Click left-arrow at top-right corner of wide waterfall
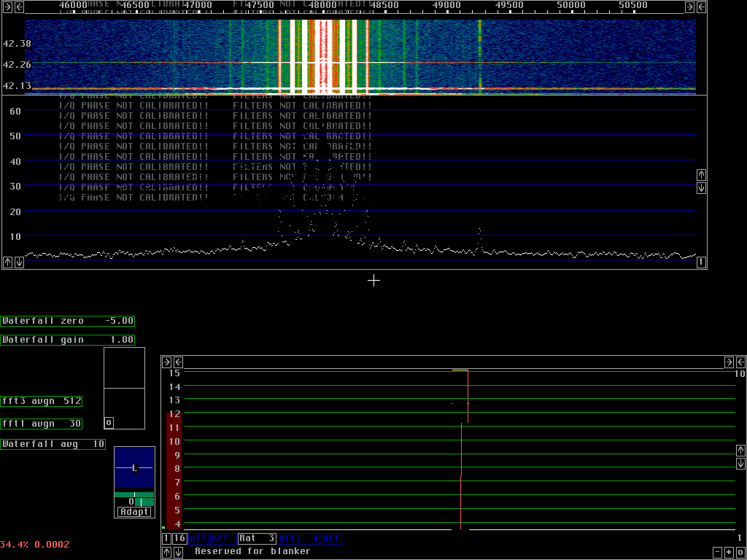This screenshot has width=747, height=560. coord(701,7)
